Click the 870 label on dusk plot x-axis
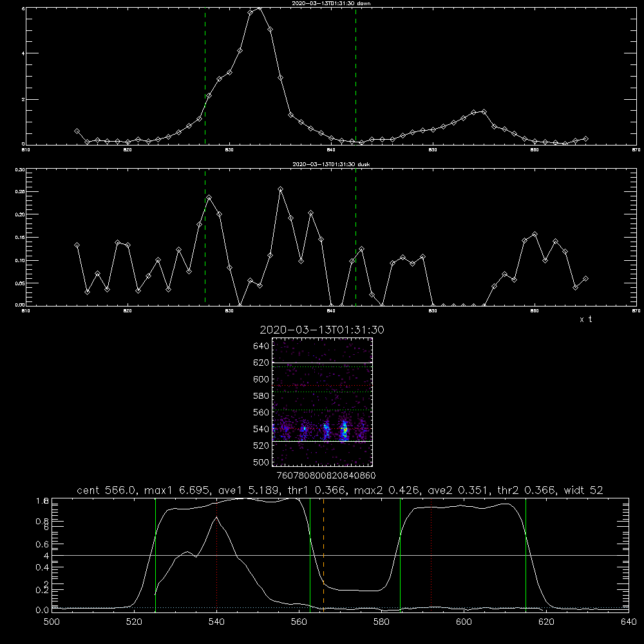Screen dimensions: 644x644 (636, 311)
